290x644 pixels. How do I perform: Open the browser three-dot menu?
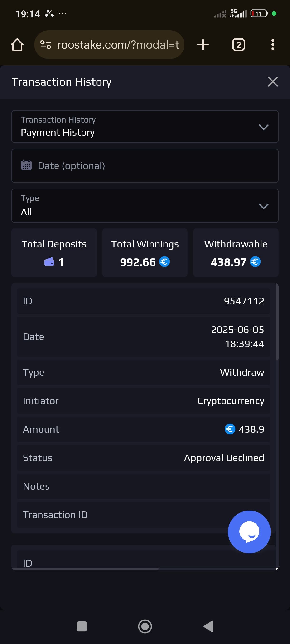click(x=272, y=45)
